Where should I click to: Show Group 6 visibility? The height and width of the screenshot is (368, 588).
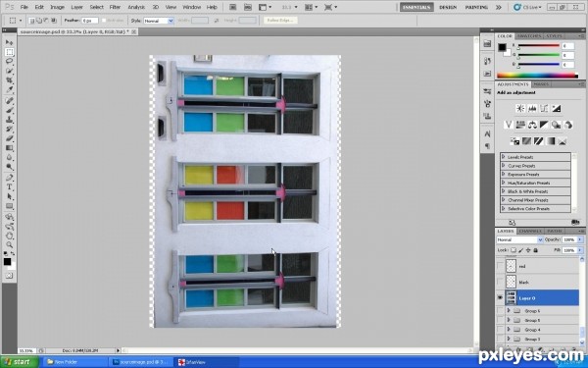click(x=500, y=310)
